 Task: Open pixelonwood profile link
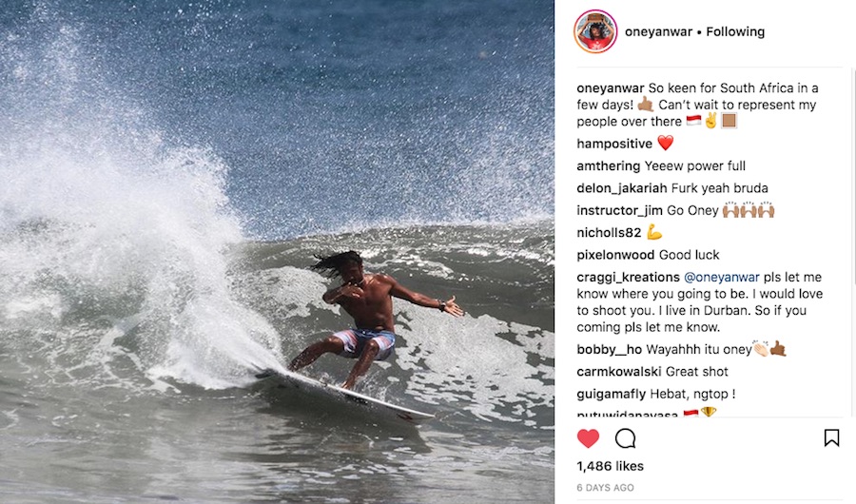pos(615,255)
